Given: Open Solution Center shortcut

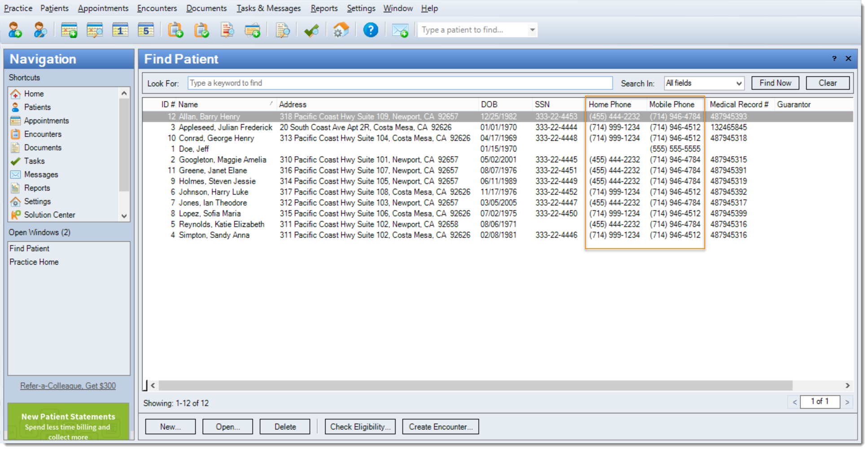Looking at the screenshot, I should 49,215.
